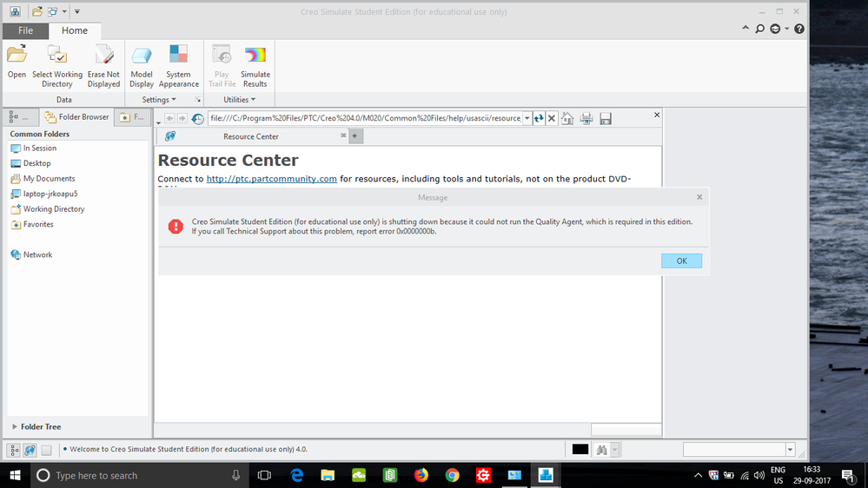This screenshot has width=868, height=488.
Task: Select Resource Center browser tab
Action: tap(251, 136)
